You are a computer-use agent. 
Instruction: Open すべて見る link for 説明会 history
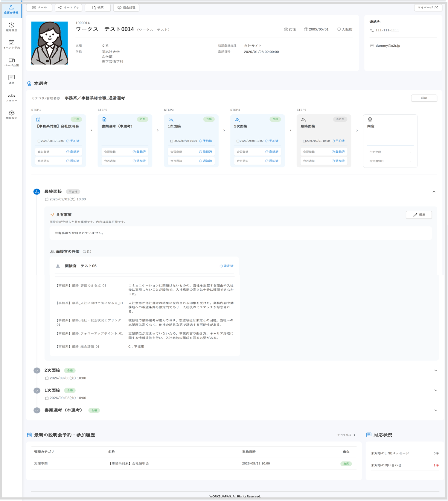(346, 435)
